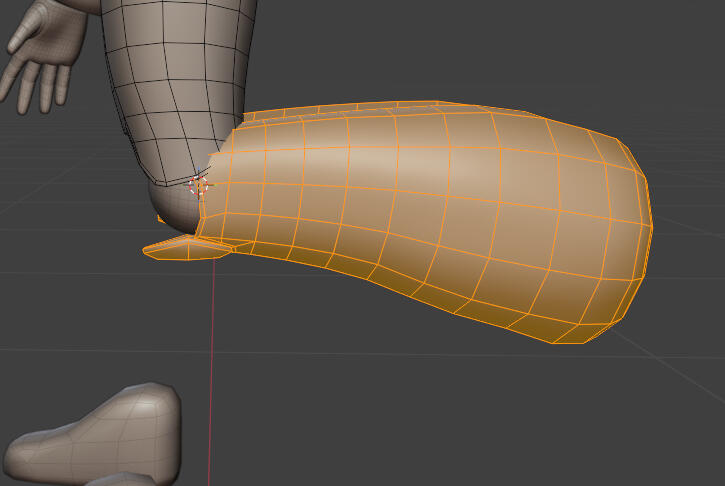Select the gray foot-shaped mesh
Viewport: 725px width, 486px height.
[92, 434]
